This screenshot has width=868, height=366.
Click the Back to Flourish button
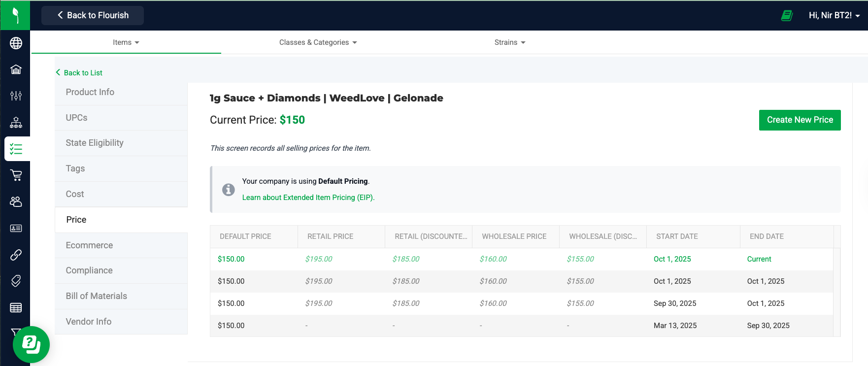click(x=93, y=15)
